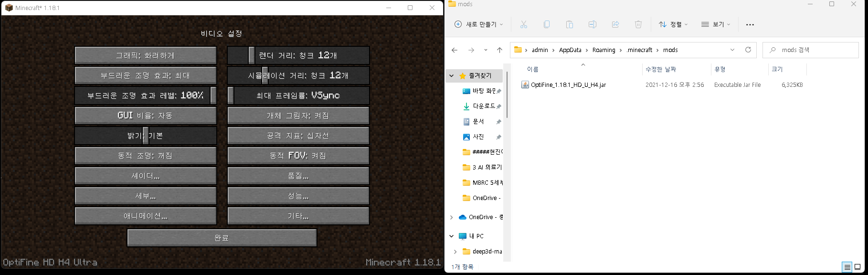868x275 pixels.
Task: Click the Rename icon in Explorer toolbar
Action: tap(592, 24)
